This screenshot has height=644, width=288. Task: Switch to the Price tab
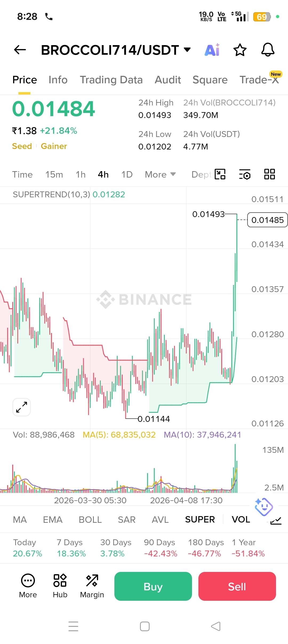pyautogui.click(x=25, y=80)
